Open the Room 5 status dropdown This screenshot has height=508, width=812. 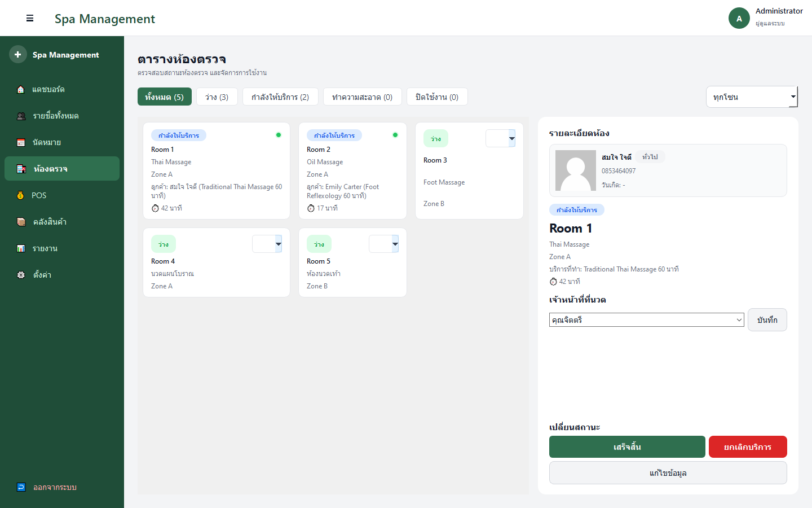click(383, 244)
